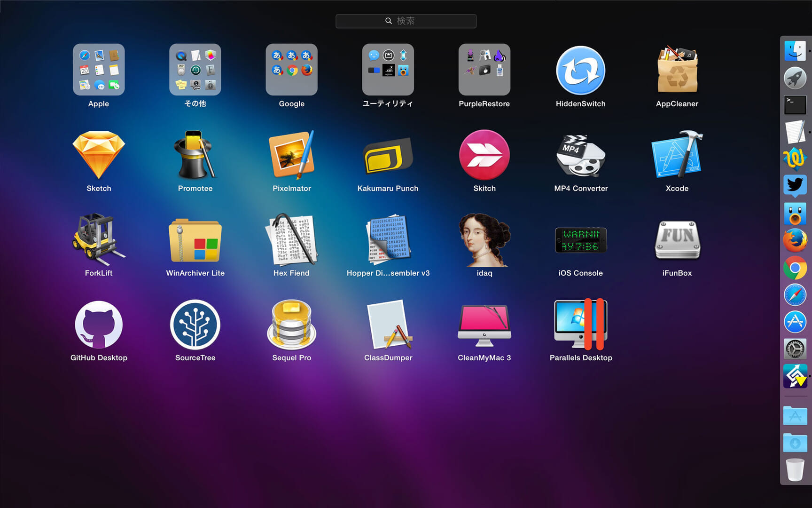Launch the Xcode app

677,155
